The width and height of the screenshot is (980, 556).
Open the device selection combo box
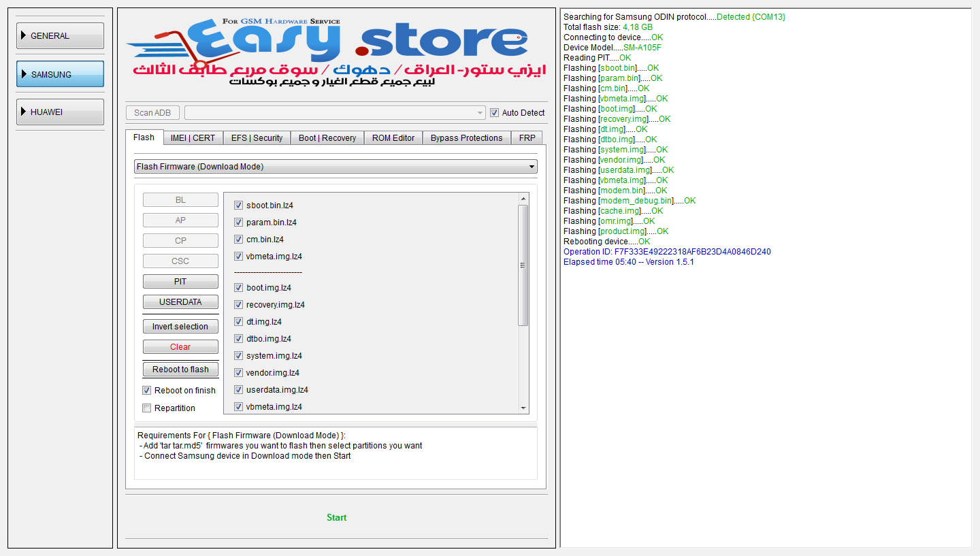335,113
